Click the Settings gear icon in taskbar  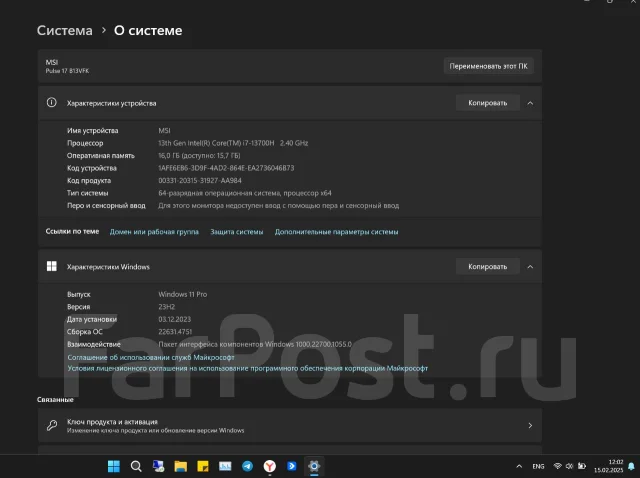314,466
